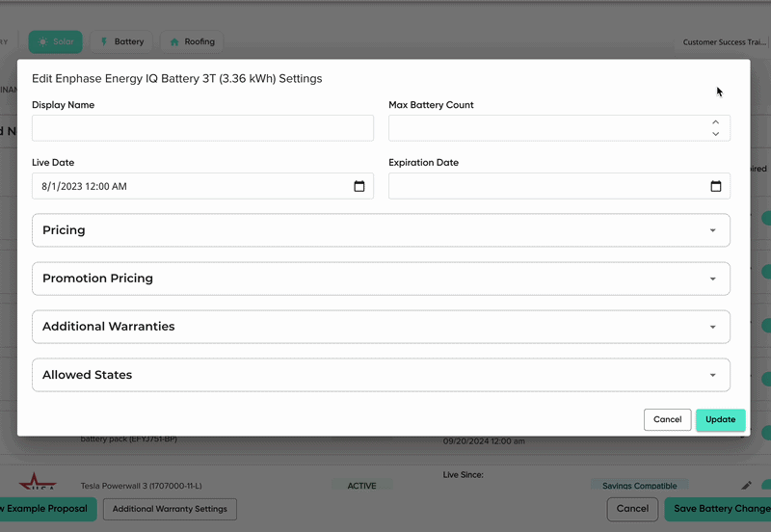
Task: Switch to the Solar tab
Action: [x=56, y=41]
